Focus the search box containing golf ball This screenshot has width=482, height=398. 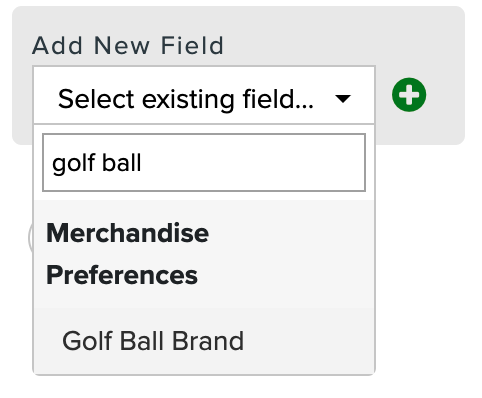(204, 163)
